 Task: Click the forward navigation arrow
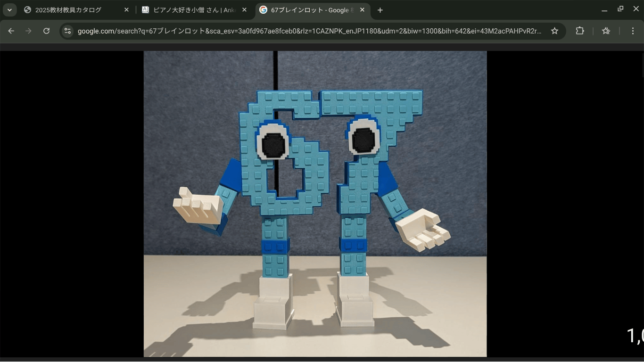29,31
